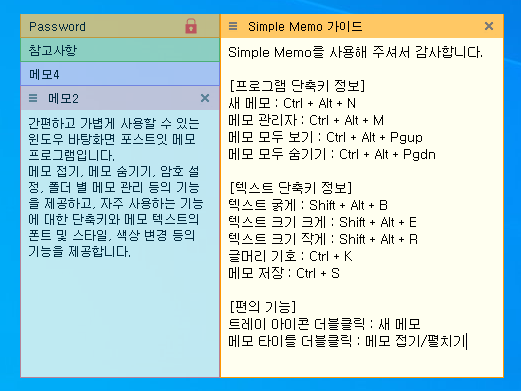
Task: Click line '글머리 기호 : Ctrl + K'
Action: (x=290, y=256)
